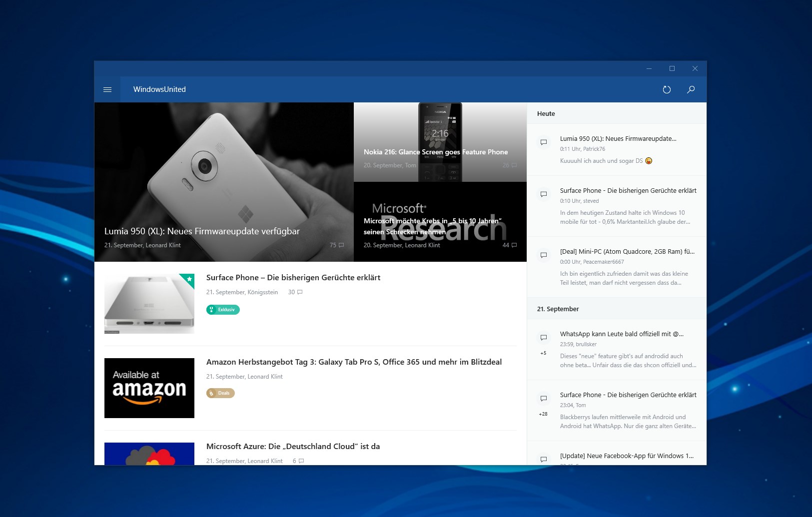Click comment icon beside 0:10 Uhr steved entry
The height and width of the screenshot is (517, 812).
544,194
